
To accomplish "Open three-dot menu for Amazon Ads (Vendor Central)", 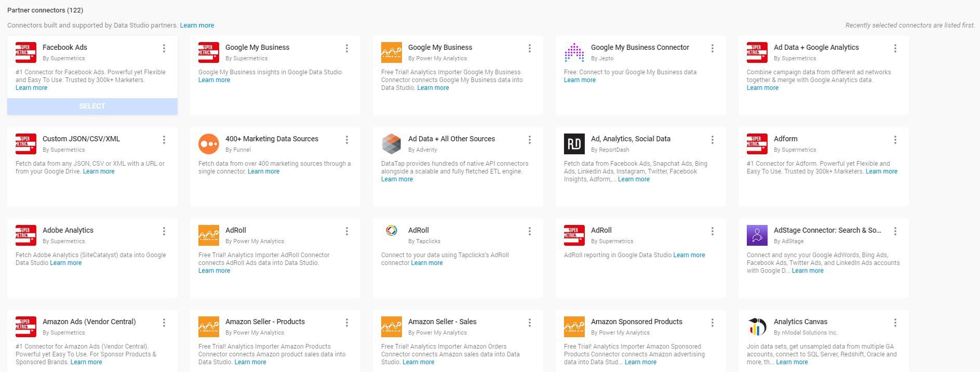I will [164, 323].
